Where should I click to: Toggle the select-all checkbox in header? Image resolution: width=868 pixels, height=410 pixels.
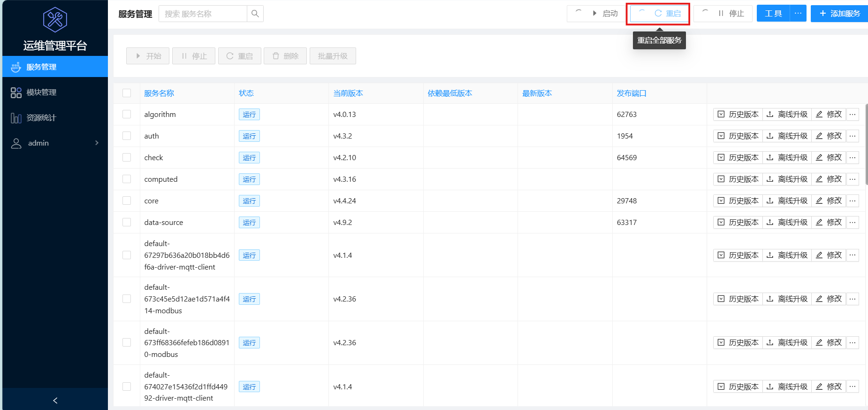[127, 93]
